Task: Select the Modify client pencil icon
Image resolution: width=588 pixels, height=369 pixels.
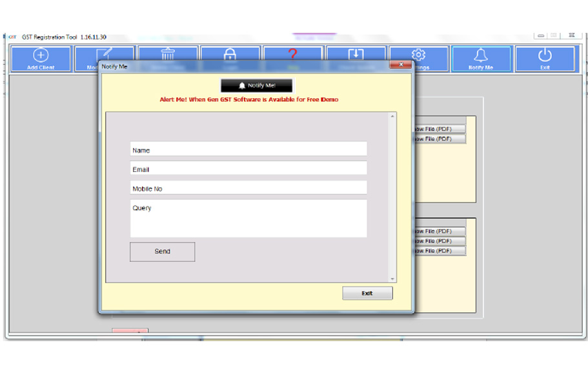Action: [x=104, y=54]
